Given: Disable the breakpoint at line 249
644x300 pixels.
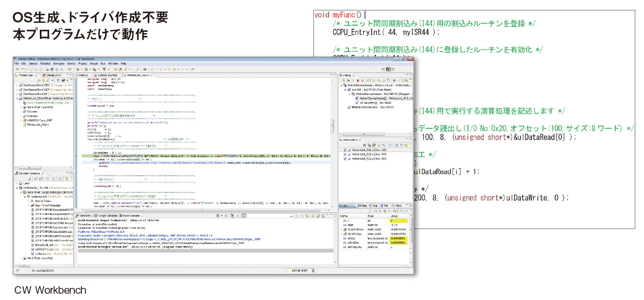Looking at the screenshot, I should tap(344, 154).
